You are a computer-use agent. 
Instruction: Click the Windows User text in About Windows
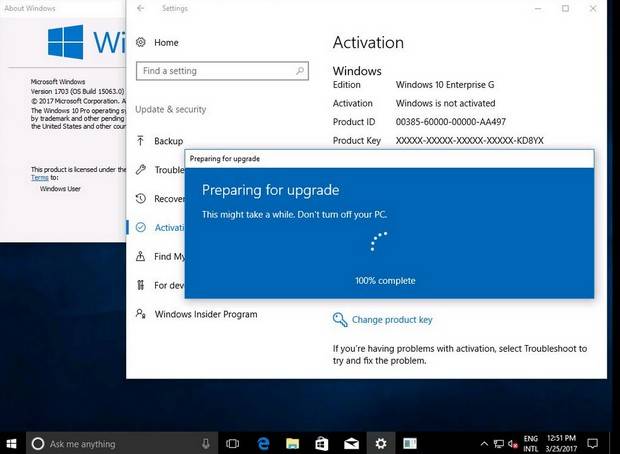point(60,189)
